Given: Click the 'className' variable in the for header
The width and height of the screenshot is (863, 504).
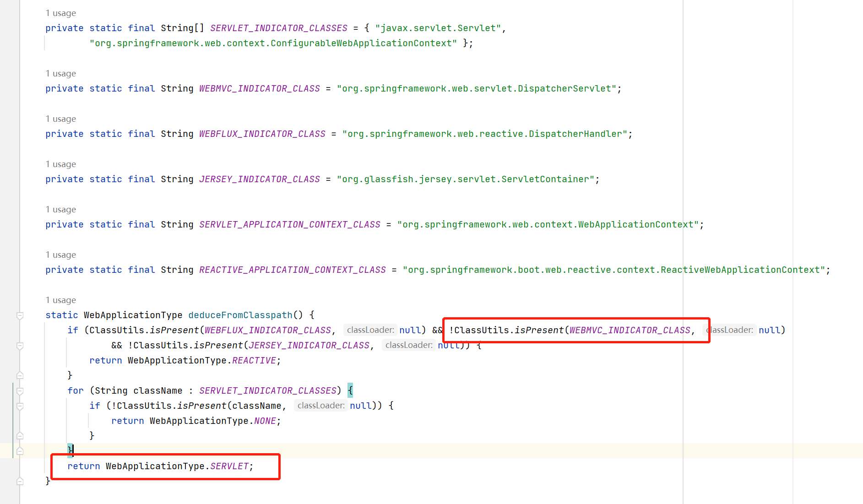Looking at the screenshot, I should [158, 390].
